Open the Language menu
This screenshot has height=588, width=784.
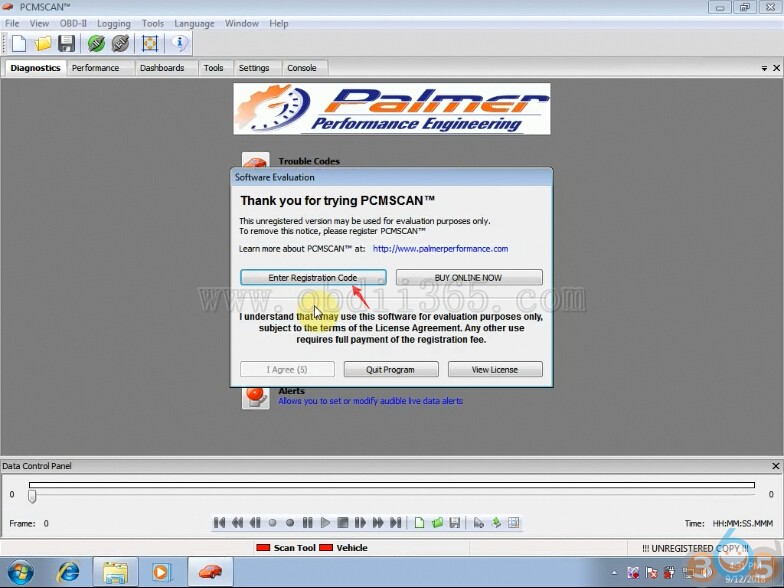tap(194, 24)
